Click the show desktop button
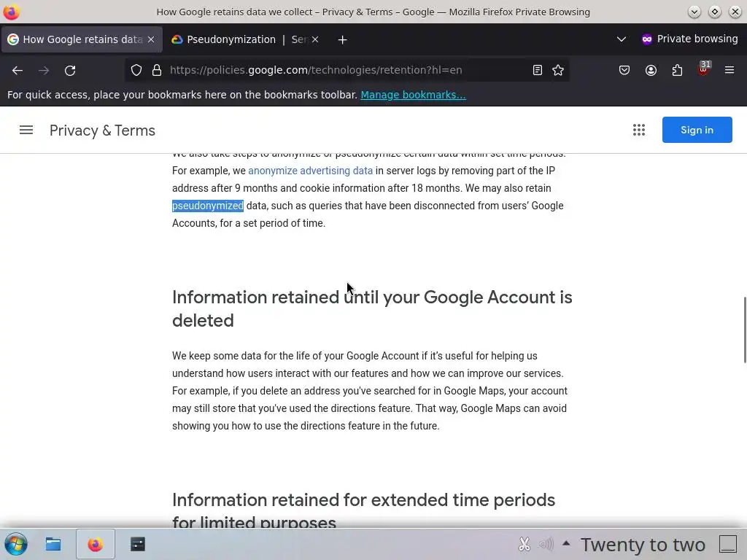 tap(728, 544)
